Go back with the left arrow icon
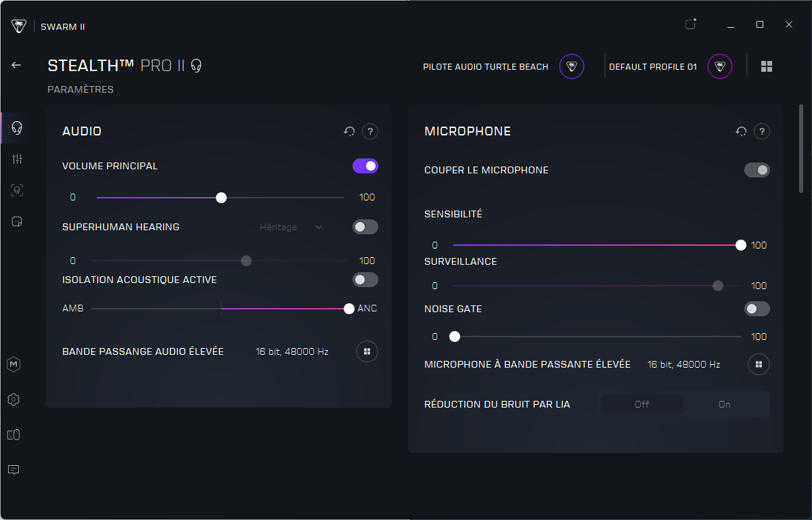Screen dimensions: 812x520 16,65
